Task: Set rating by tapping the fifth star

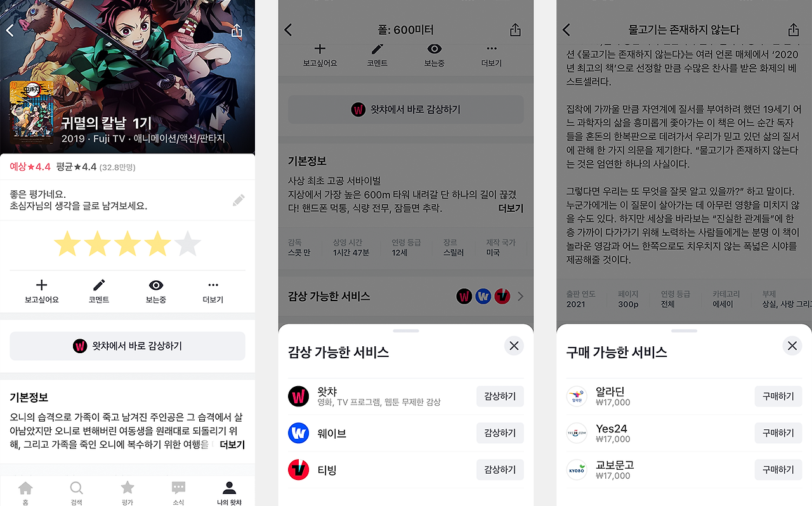Action: (x=187, y=244)
